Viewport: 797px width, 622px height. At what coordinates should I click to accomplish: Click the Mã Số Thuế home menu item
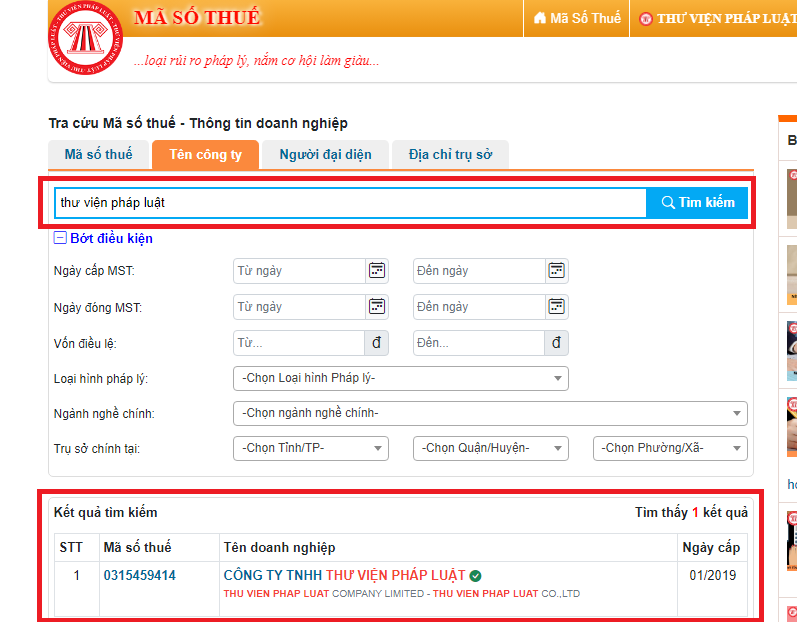coord(577,18)
